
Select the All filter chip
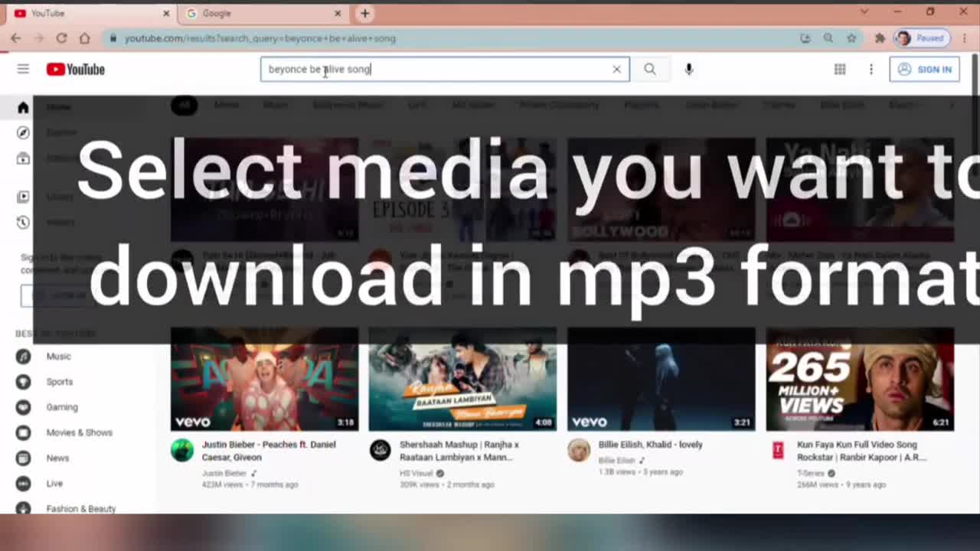pyautogui.click(x=184, y=105)
